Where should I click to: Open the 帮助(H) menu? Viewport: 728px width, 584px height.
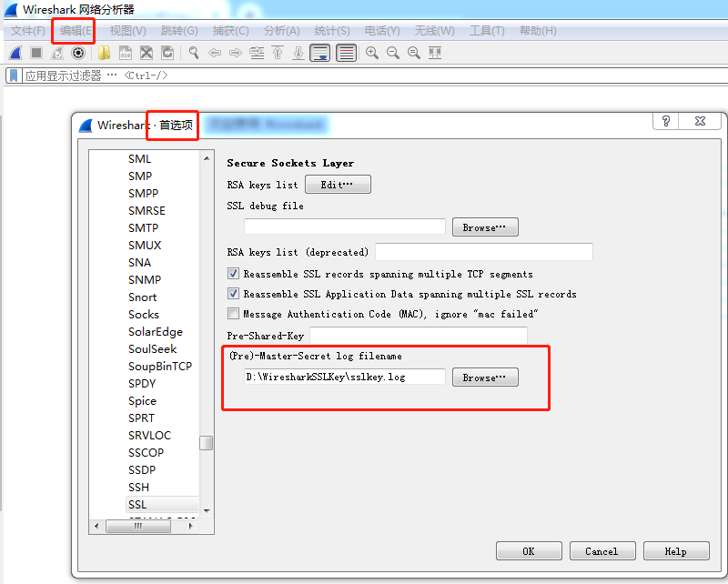(x=538, y=31)
